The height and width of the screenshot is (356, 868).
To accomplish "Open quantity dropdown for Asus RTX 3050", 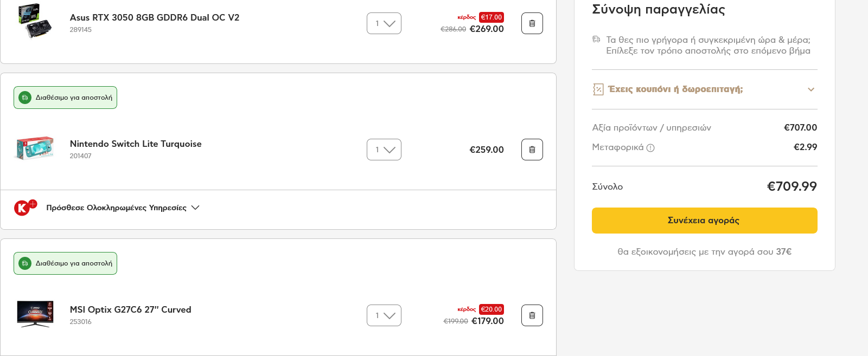I will (384, 23).
